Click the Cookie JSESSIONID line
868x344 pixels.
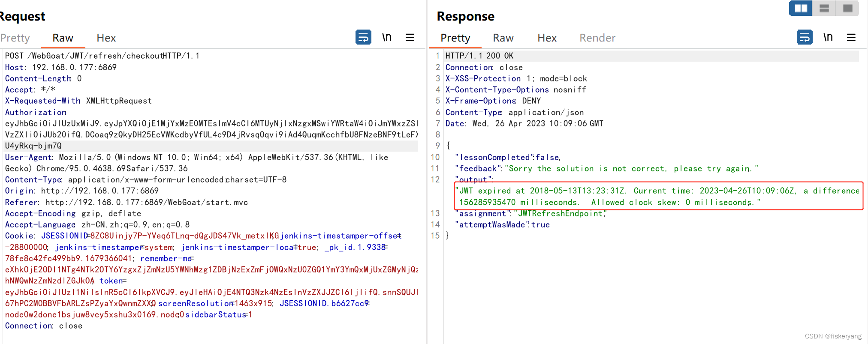coord(203,236)
